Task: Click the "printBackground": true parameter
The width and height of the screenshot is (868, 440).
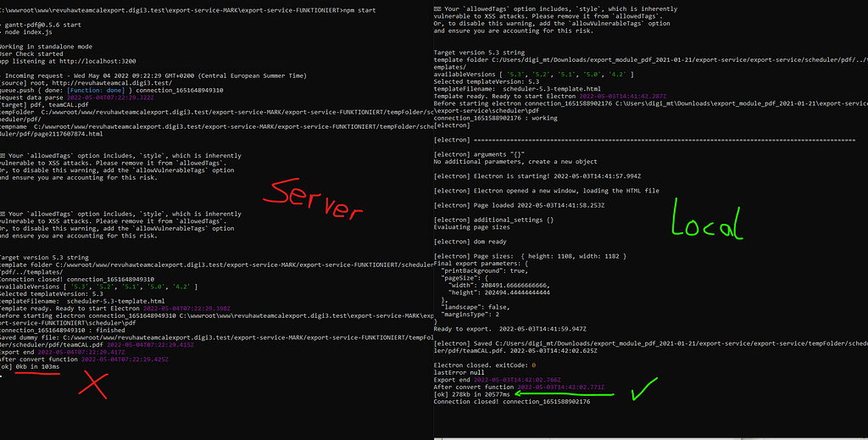Action: [484, 270]
